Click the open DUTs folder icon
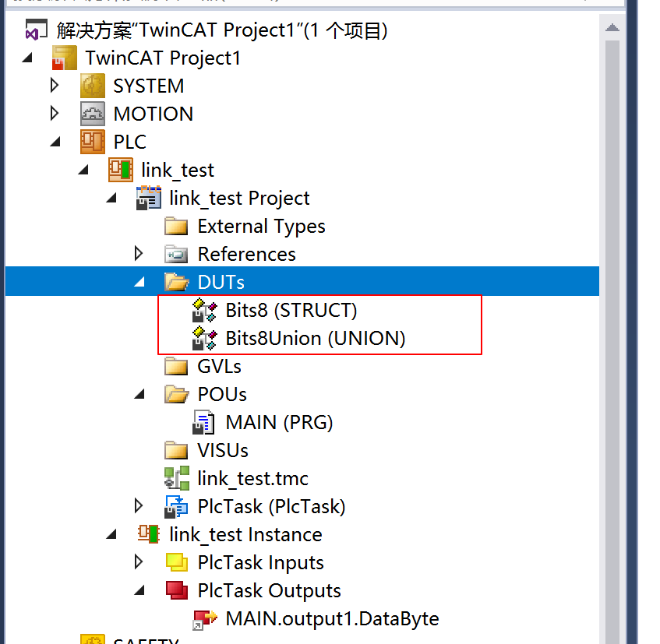The height and width of the screenshot is (644, 660). [x=176, y=282]
